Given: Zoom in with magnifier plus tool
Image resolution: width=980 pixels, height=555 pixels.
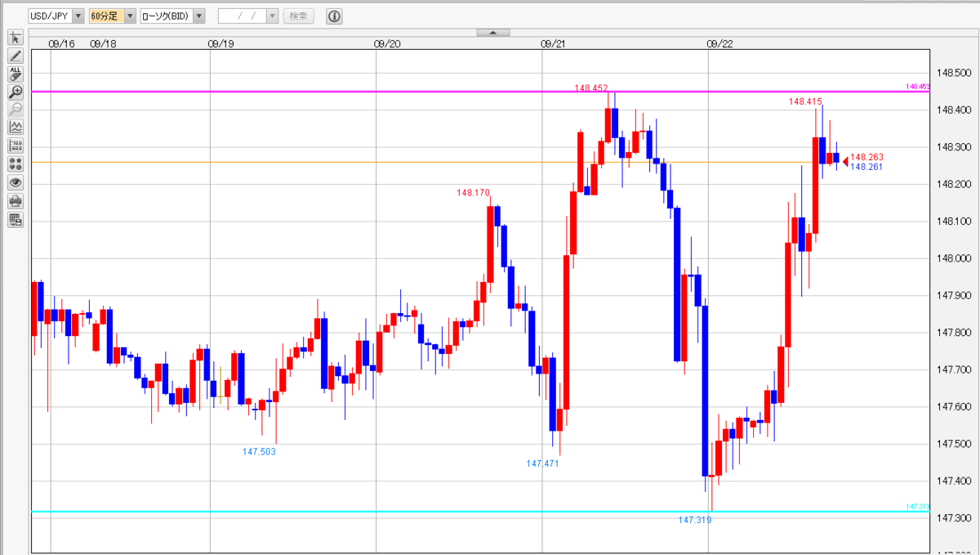Looking at the screenshot, I should coord(16,92).
